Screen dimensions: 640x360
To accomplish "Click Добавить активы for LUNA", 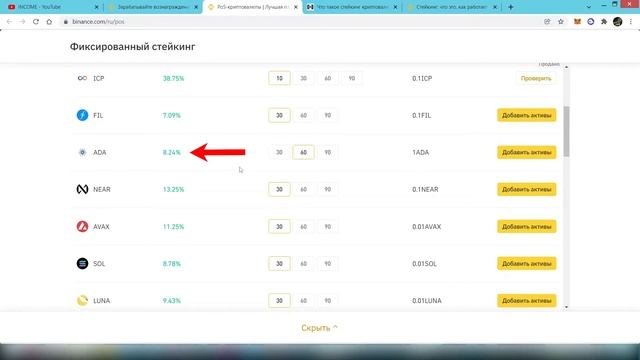I will coord(527,300).
